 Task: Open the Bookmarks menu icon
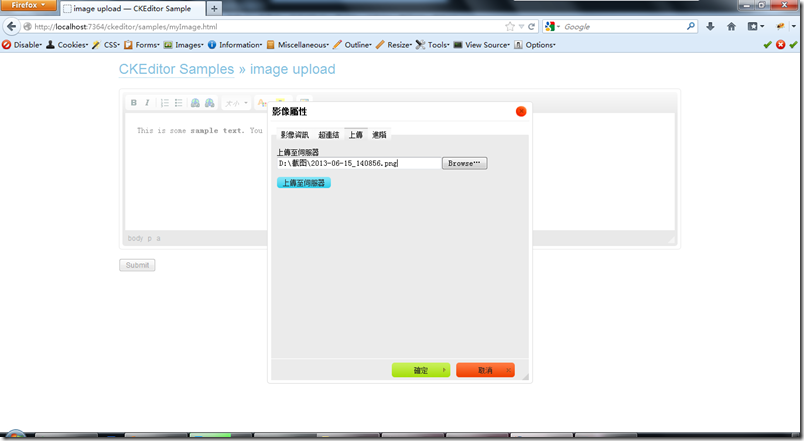pos(755,27)
